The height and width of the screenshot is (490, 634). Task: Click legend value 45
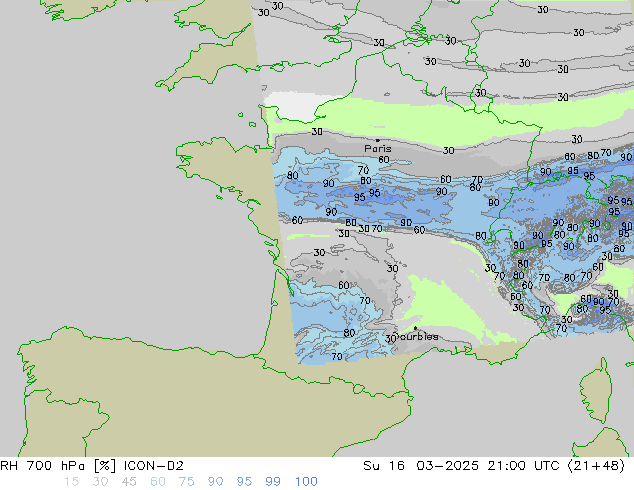click(x=129, y=482)
